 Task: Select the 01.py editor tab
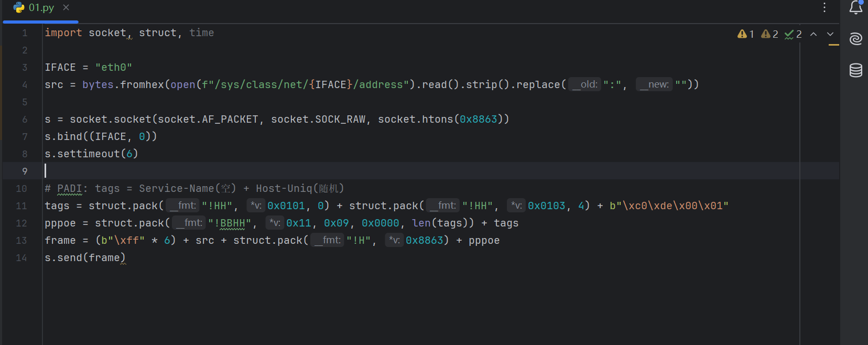pyautogui.click(x=41, y=8)
